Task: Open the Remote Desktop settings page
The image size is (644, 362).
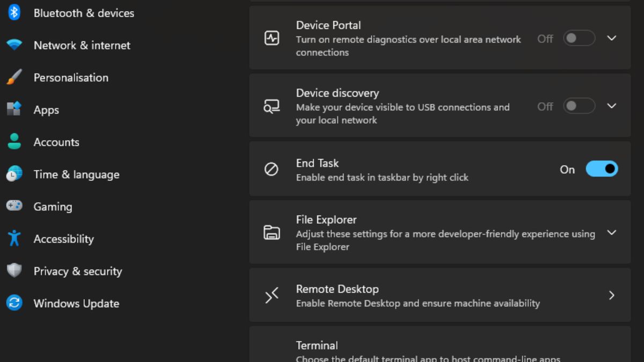Action: pos(440,295)
